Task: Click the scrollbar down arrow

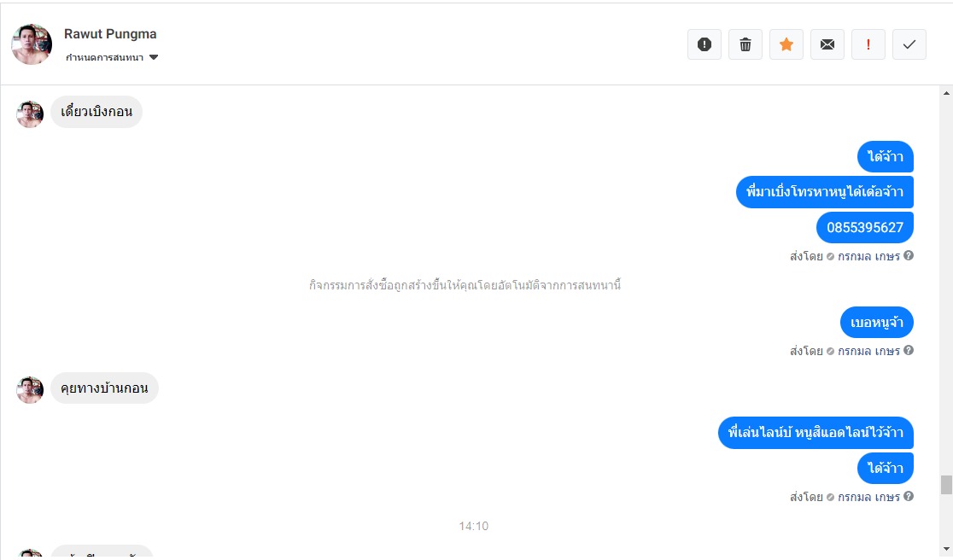Action: [x=946, y=549]
